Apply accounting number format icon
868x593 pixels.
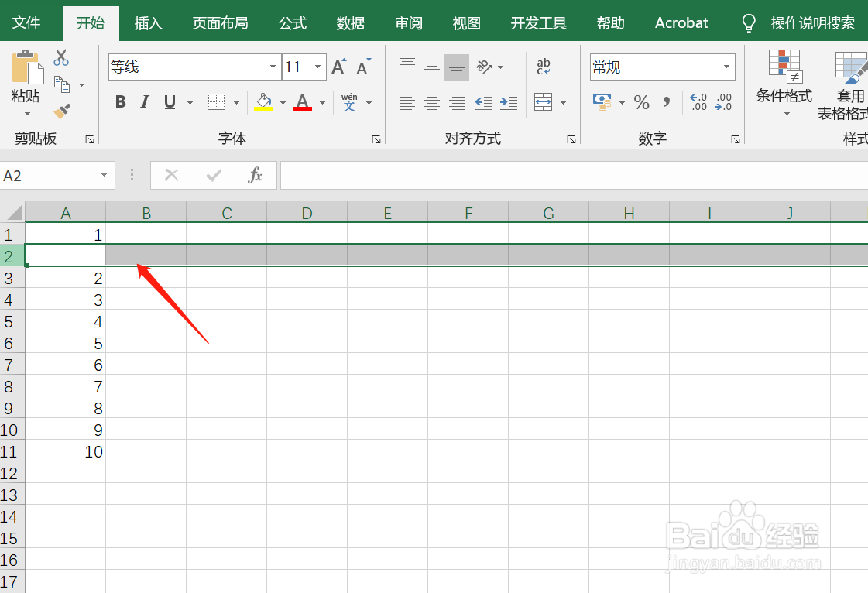click(602, 102)
